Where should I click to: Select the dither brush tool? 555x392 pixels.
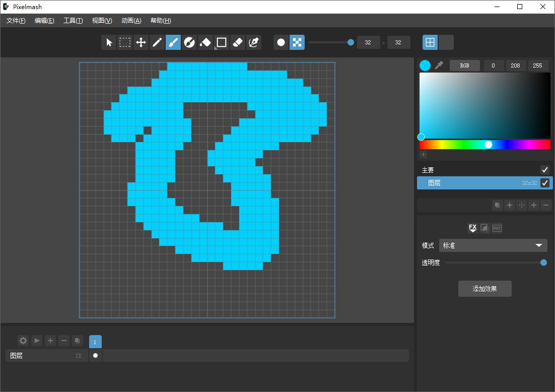click(x=189, y=42)
